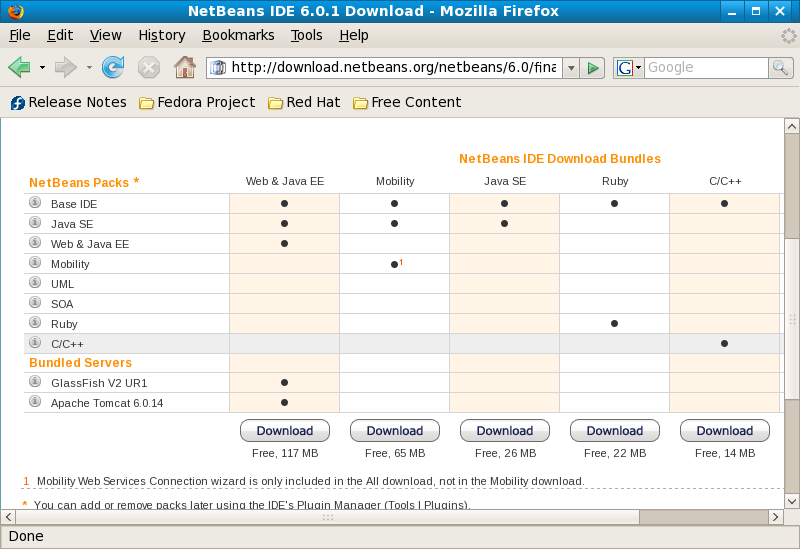The width and height of the screenshot is (800, 549).
Task: Click the 'Free, 14 MB' size text
Action: point(724,453)
